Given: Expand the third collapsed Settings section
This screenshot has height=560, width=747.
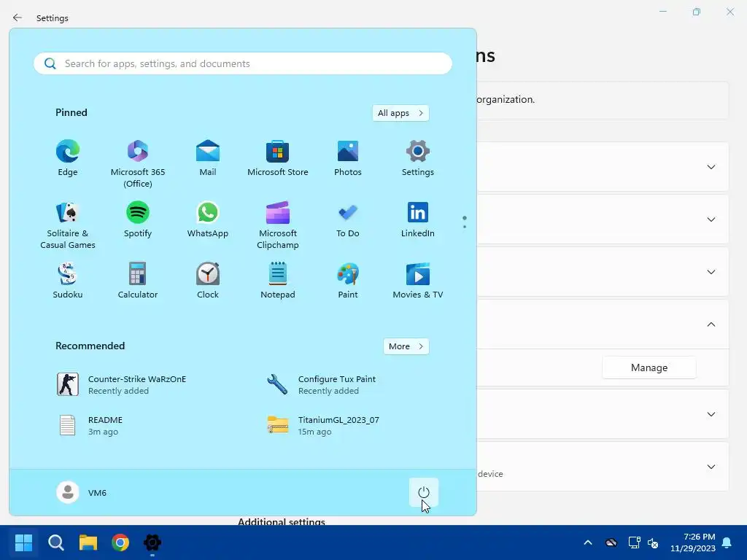Looking at the screenshot, I should coord(711,272).
